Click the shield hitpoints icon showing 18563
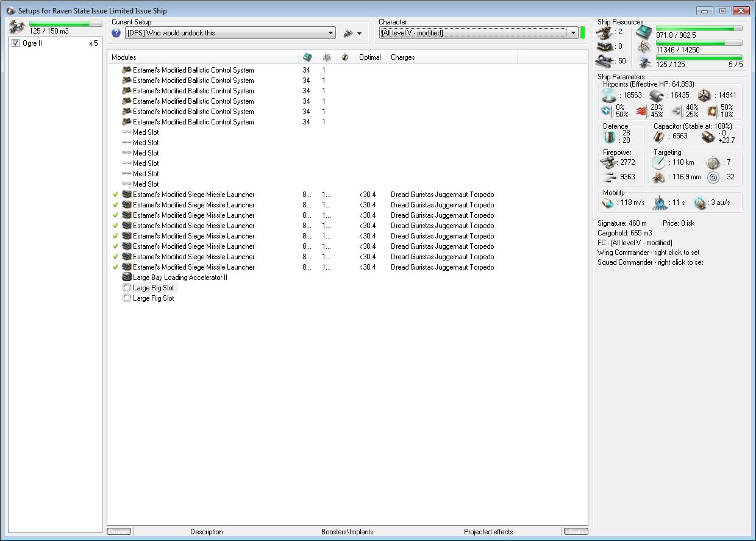 608,95
